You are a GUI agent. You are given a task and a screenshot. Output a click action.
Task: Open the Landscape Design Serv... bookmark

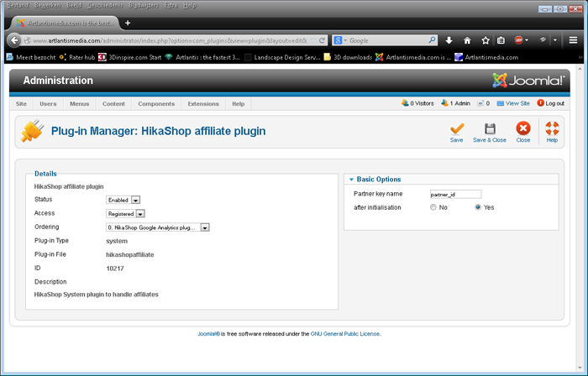coord(282,57)
